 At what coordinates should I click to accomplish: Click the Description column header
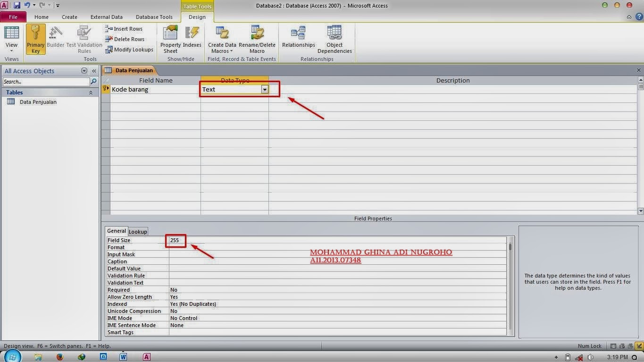point(452,80)
